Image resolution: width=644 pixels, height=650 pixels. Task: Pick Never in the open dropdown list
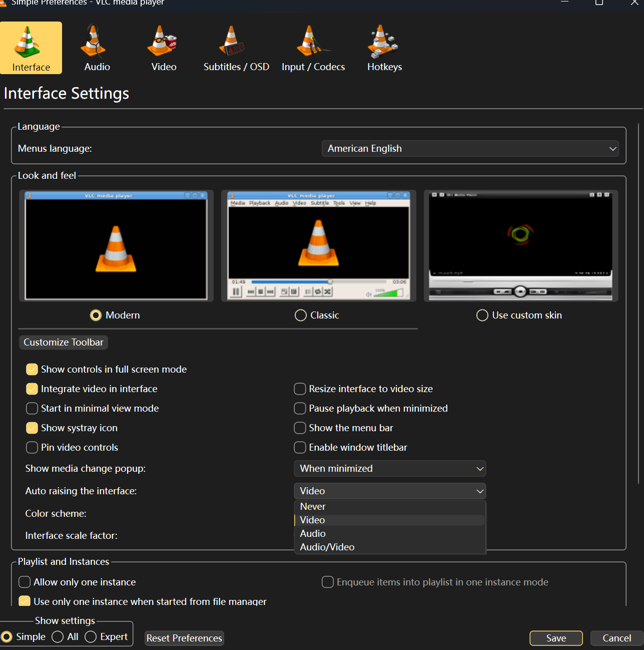(x=313, y=507)
